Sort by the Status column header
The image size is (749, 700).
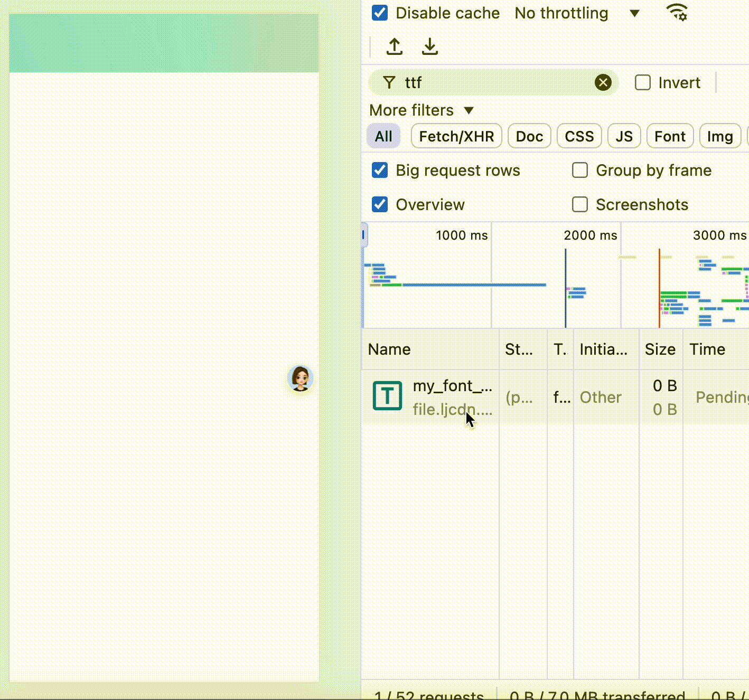coord(523,349)
